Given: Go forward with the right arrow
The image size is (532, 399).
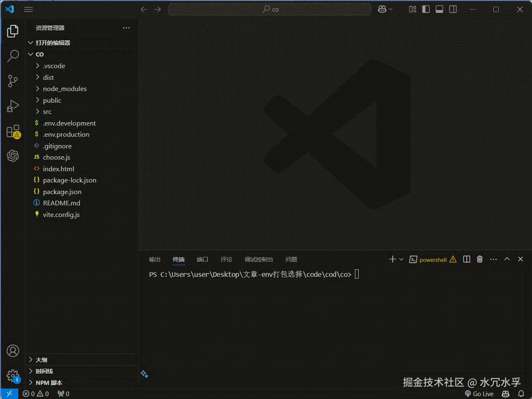Looking at the screenshot, I should [158, 9].
